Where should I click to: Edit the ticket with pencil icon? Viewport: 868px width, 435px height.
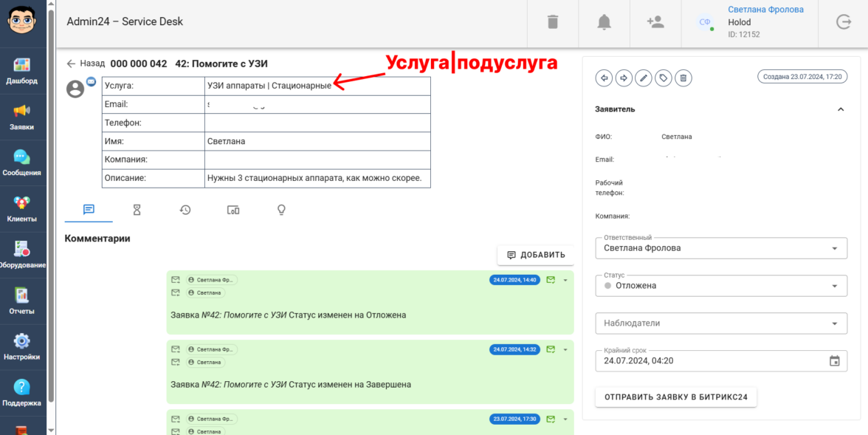(644, 78)
